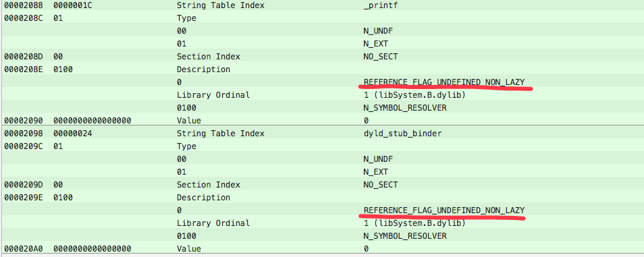The height and width of the screenshot is (257, 644).
Task: Select the offset cell 0000208D
Action: point(24,57)
